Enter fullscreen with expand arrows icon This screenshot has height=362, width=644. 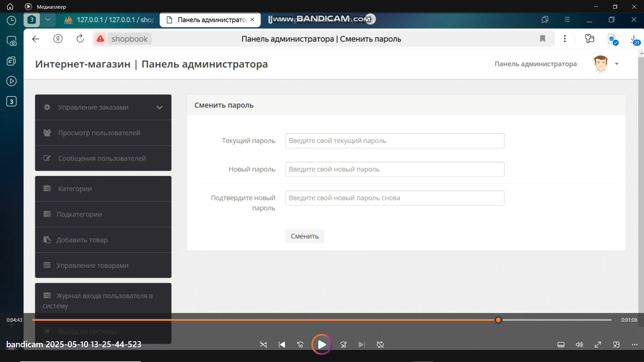pos(598,345)
